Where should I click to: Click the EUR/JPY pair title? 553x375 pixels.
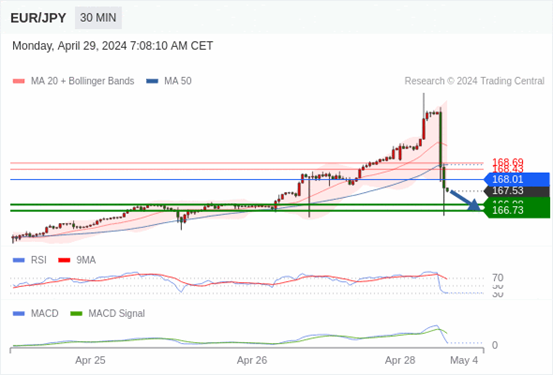click(x=38, y=18)
